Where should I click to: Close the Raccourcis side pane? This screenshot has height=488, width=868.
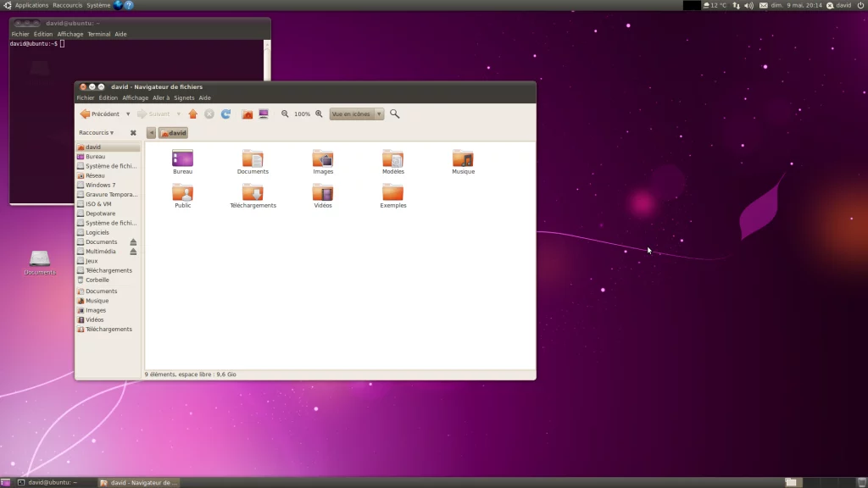[133, 133]
